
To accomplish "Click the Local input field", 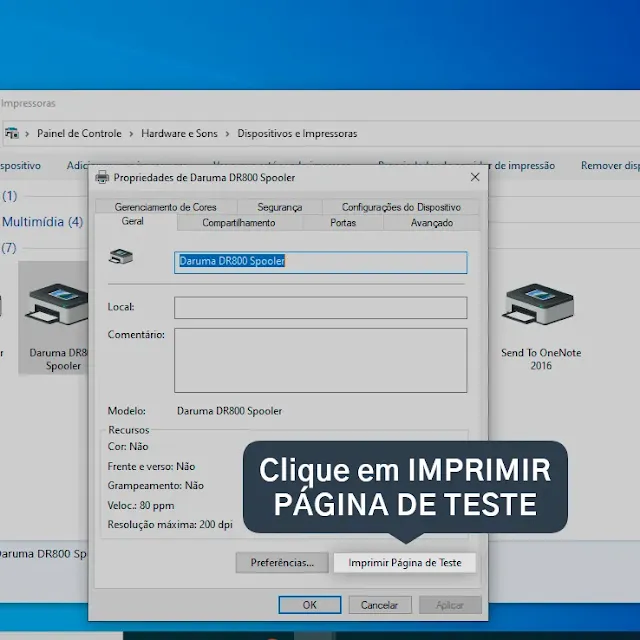I will (320, 307).
